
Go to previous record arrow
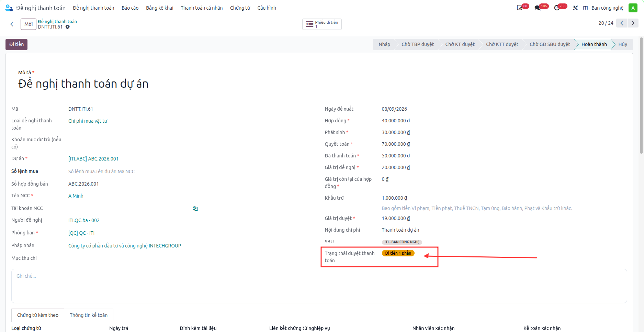click(x=622, y=23)
